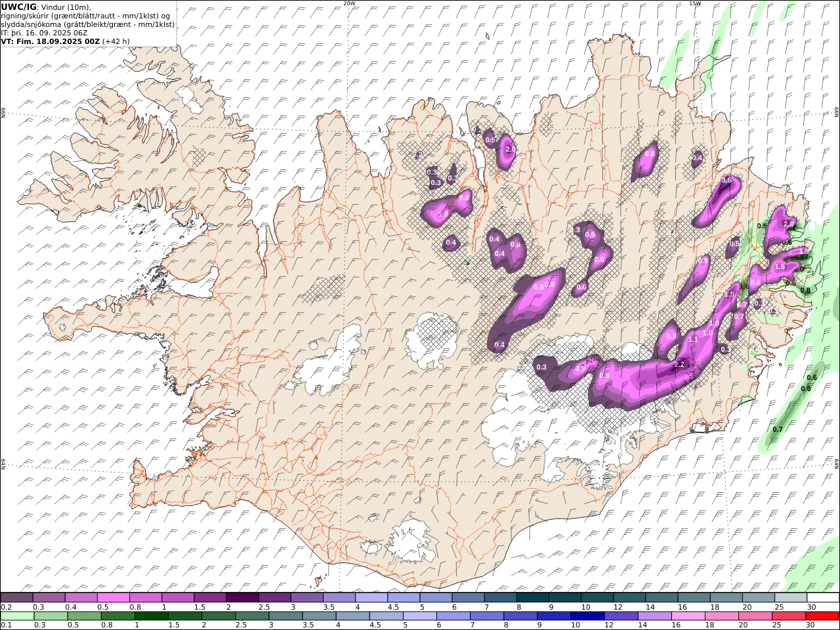The width and height of the screenshot is (840, 630).
Task: Select the dark green 1–1.5 lower legend swatch
Action: 151,616
